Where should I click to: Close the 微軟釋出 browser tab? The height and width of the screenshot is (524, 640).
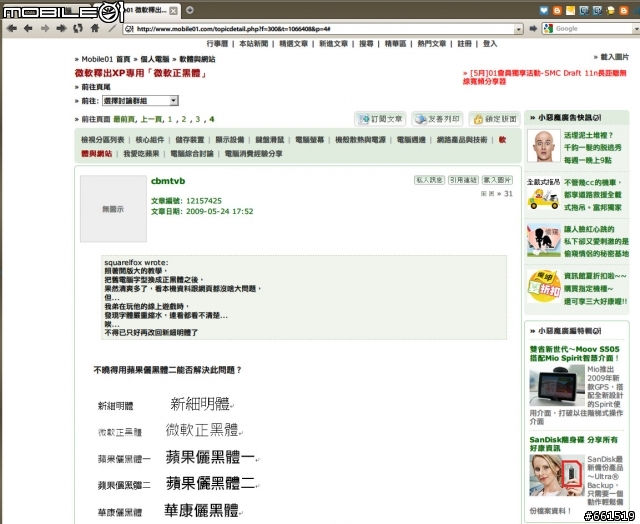click(x=173, y=11)
